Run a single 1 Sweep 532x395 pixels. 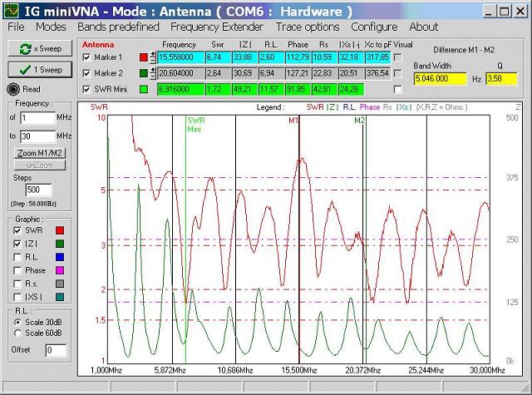pyautogui.click(x=37, y=70)
